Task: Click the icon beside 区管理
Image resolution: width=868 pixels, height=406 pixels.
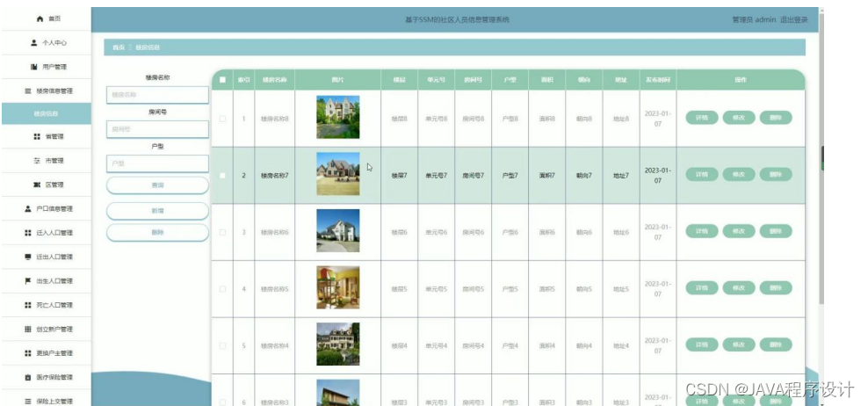Action: (37, 185)
